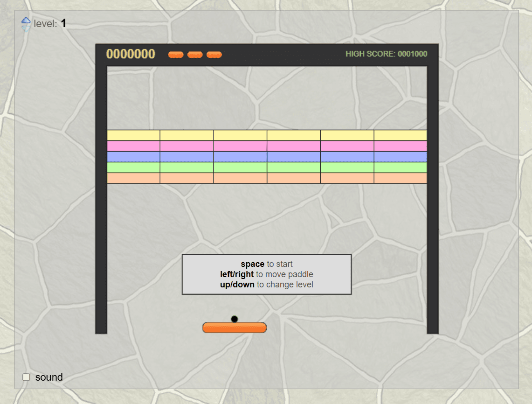
Task: Click the HIGH SCORE text
Action: pyautogui.click(x=387, y=54)
